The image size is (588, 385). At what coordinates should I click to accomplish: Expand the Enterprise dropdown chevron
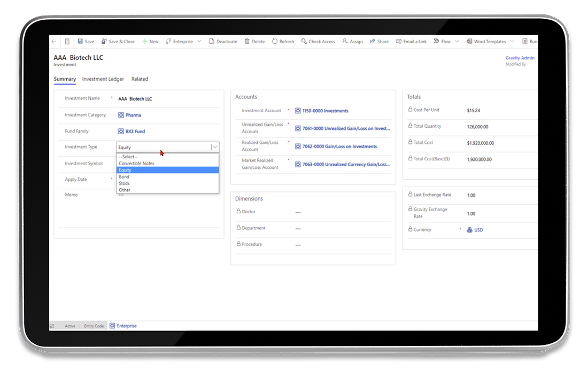click(199, 41)
